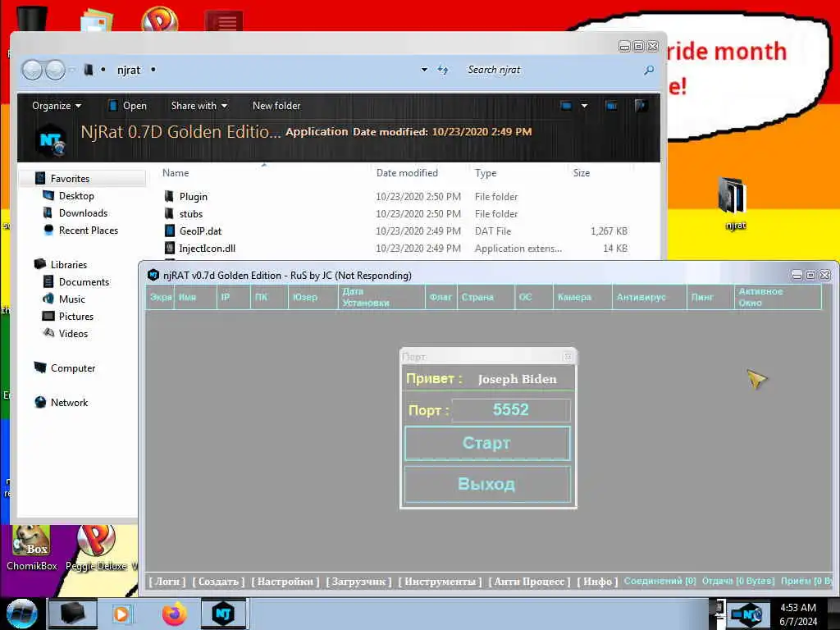This screenshot has width=840, height=630.
Task: Select the InjectIcon.dll file
Action: 208,248
